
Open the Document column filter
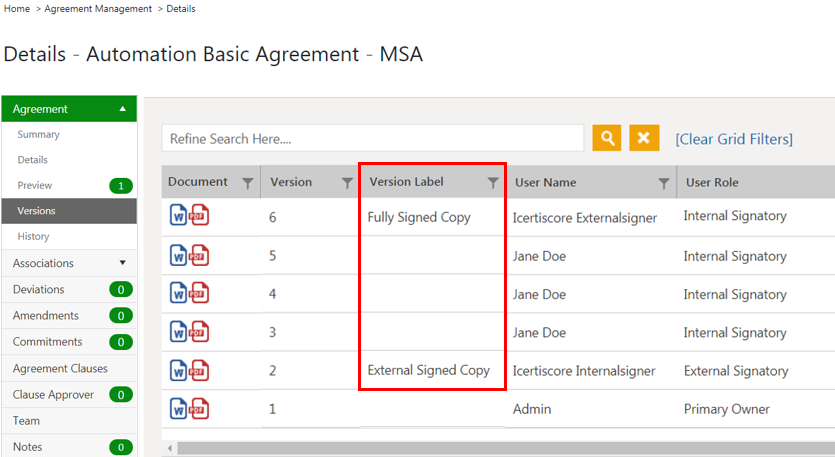click(x=247, y=183)
